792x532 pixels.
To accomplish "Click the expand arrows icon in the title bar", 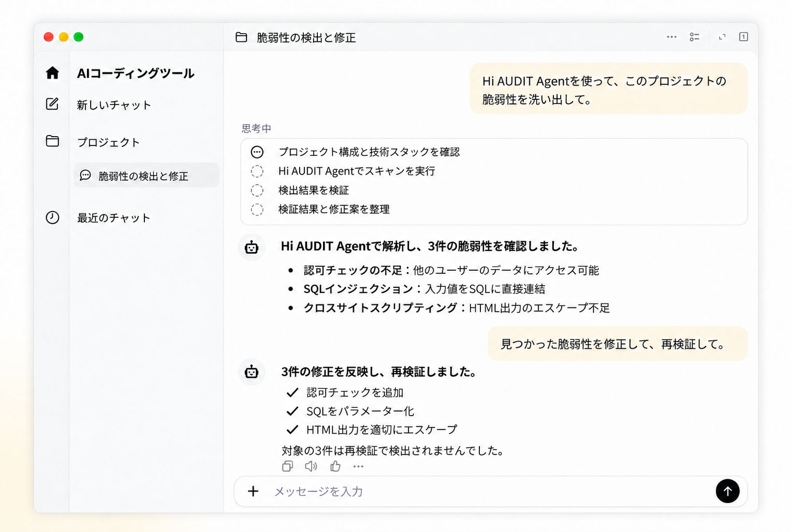I will (722, 37).
